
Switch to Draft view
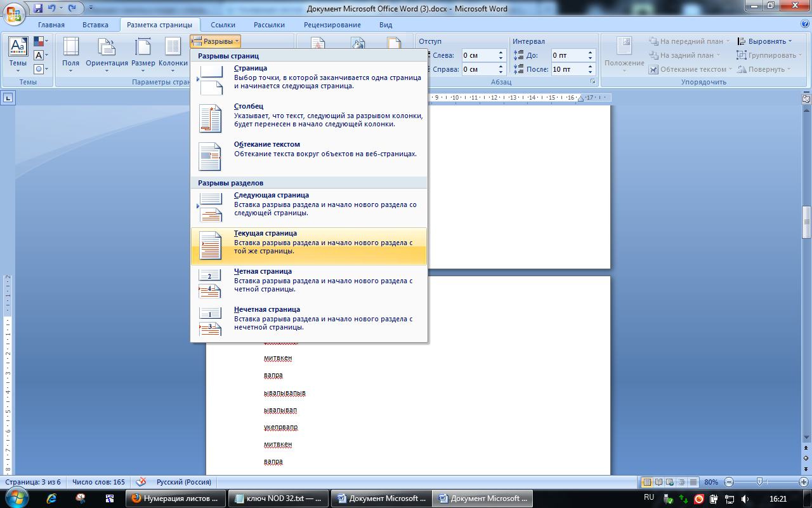point(693,482)
